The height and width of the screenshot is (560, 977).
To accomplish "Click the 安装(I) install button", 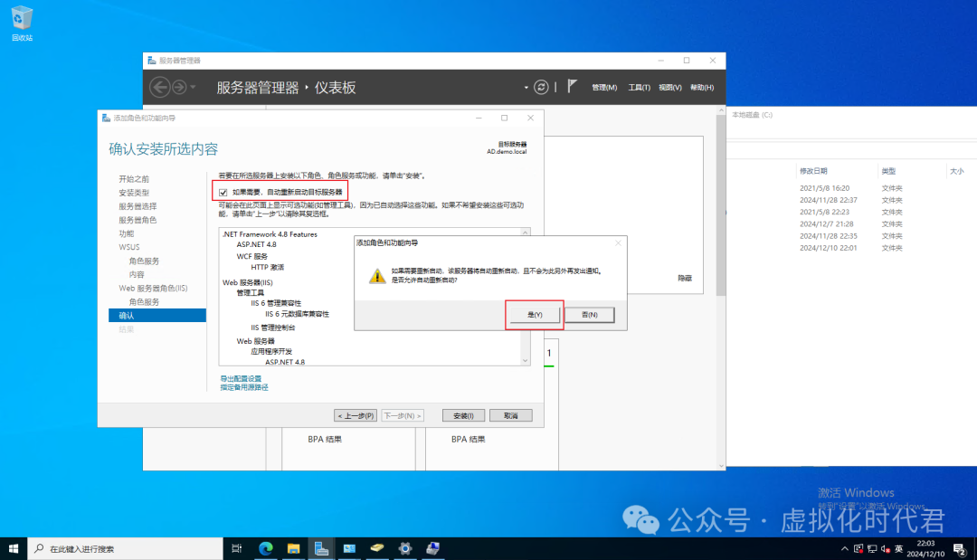I will tap(463, 415).
